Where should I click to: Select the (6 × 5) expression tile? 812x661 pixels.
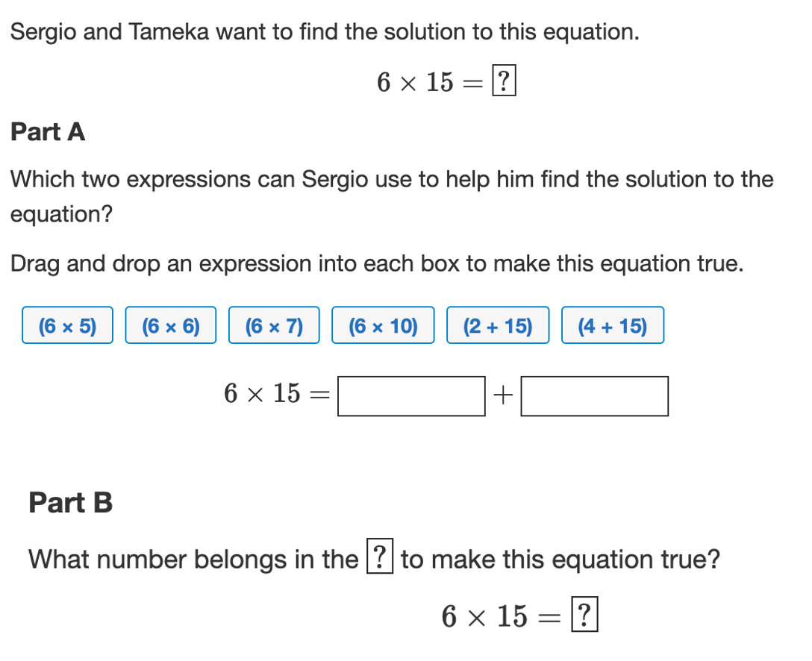67,325
